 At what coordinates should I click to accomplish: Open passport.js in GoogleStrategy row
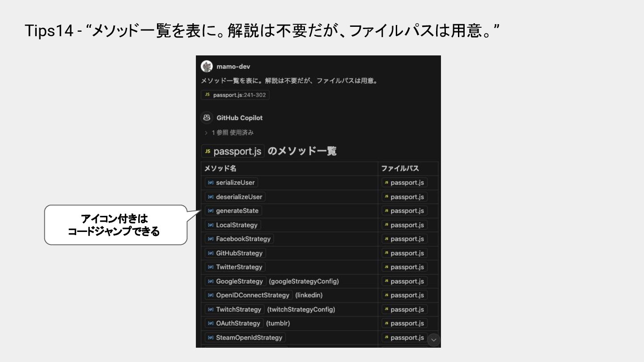pos(404,281)
